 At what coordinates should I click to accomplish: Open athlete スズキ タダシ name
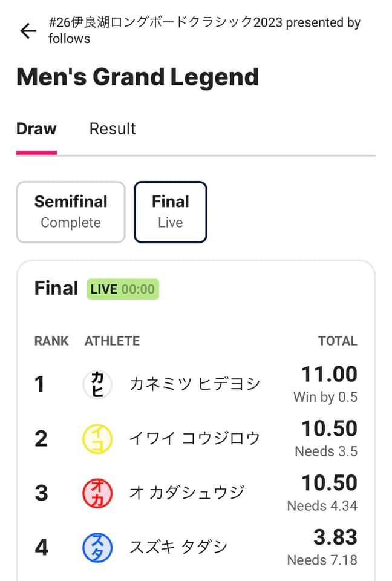click(x=178, y=547)
